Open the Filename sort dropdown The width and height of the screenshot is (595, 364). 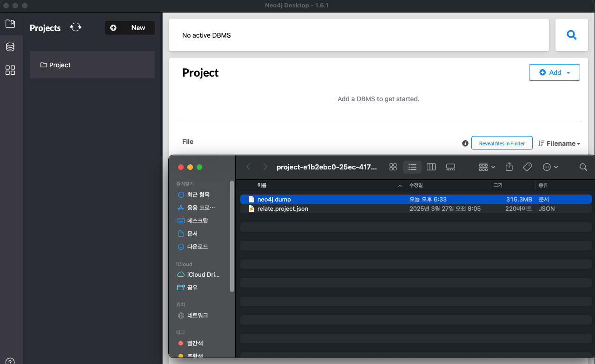click(x=559, y=143)
